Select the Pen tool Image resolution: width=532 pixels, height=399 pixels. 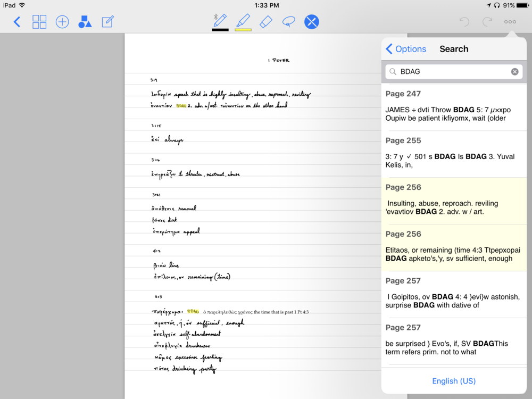(x=220, y=20)
